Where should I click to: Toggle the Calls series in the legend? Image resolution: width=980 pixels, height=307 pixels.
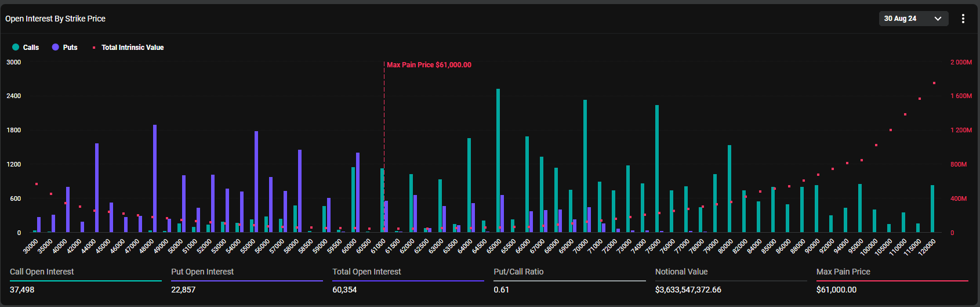[x=26, y=48]
